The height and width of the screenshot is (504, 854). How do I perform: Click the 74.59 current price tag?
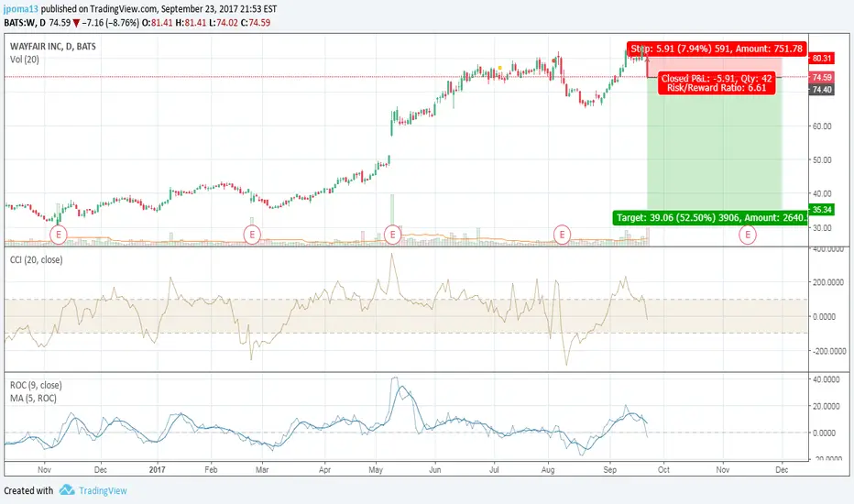pyautogui.click(x=822, y=77)
